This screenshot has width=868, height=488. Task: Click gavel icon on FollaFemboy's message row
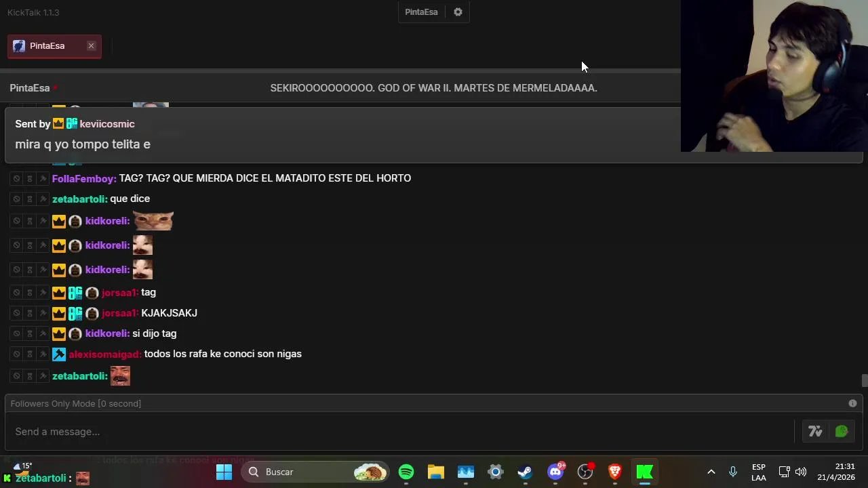(x=43, y=179)
